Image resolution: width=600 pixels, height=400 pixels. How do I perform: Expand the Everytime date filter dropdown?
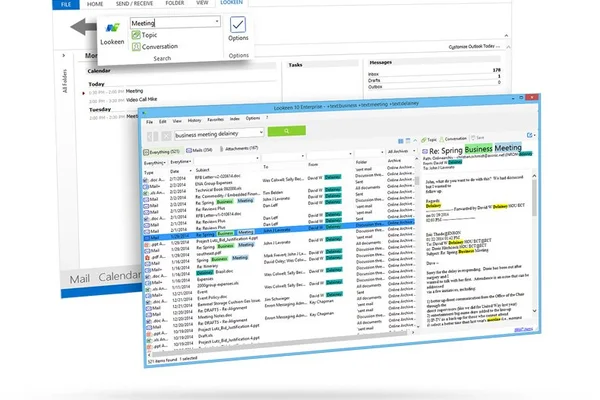181,162
